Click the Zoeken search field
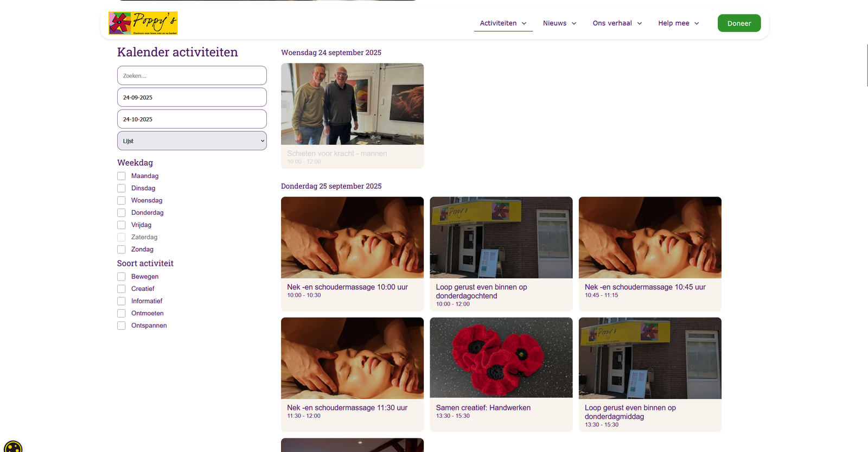868x452 pixels. point(192,75)
